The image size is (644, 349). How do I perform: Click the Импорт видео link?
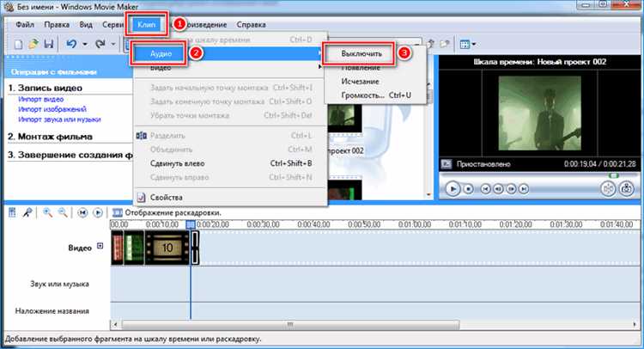(x=40, y=99)
